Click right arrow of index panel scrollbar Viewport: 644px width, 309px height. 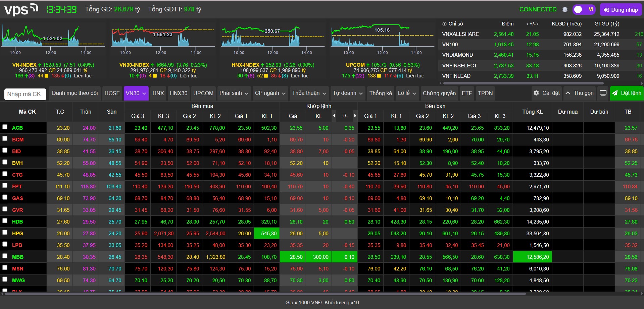coord(642,83)
